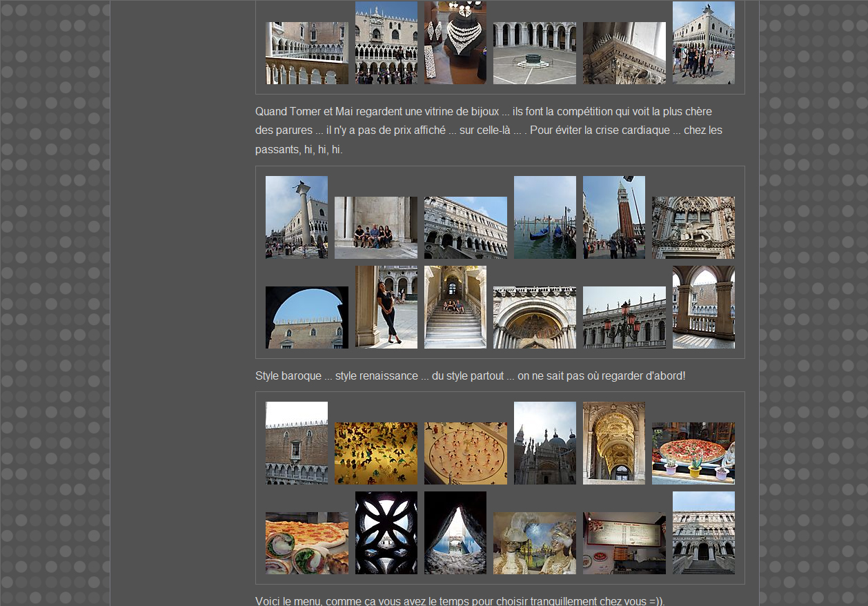Screen dimensions: 868x606
Task: Click the courtyard with central well photo
Action: 534,53
